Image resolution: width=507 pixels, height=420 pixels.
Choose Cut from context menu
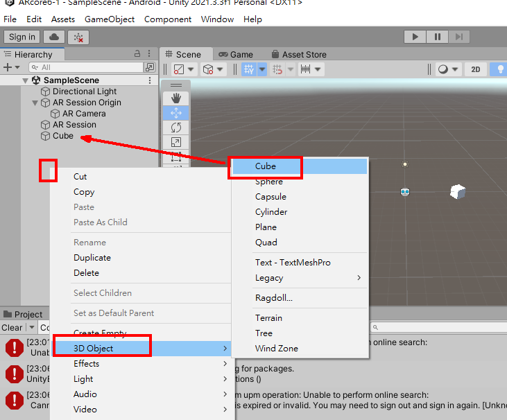tap(80, 177)
